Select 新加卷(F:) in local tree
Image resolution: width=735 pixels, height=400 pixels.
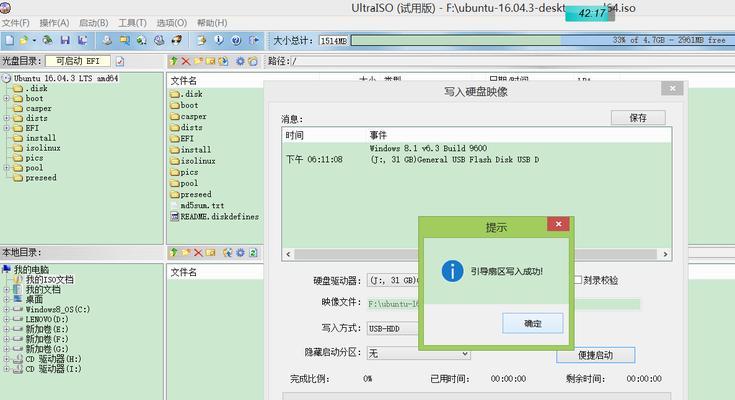coord(46,339)
